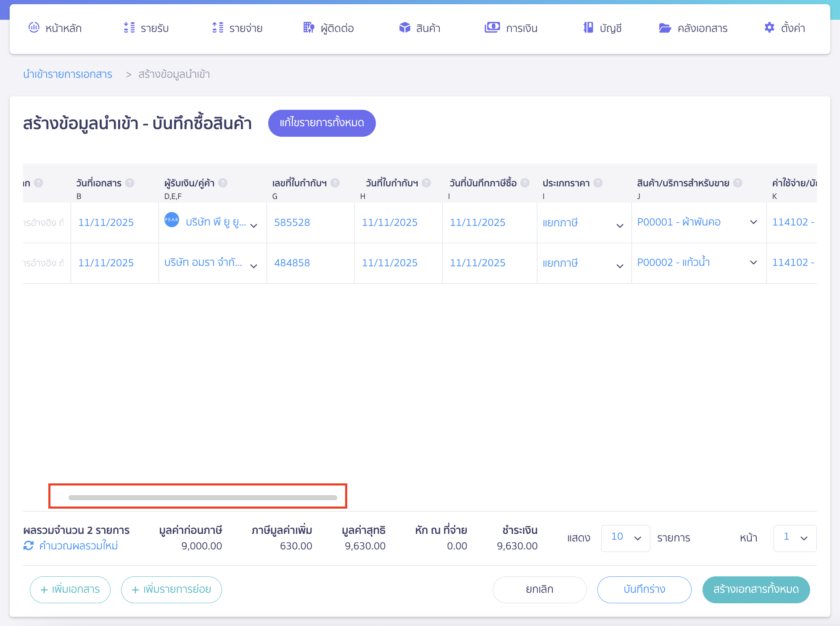Image resolution: width=840 pixels, height=626 pixels.
Task: Expand partner dropdown for บริษัท อมรา จำกัด
Action: click(x=254, y=266)
